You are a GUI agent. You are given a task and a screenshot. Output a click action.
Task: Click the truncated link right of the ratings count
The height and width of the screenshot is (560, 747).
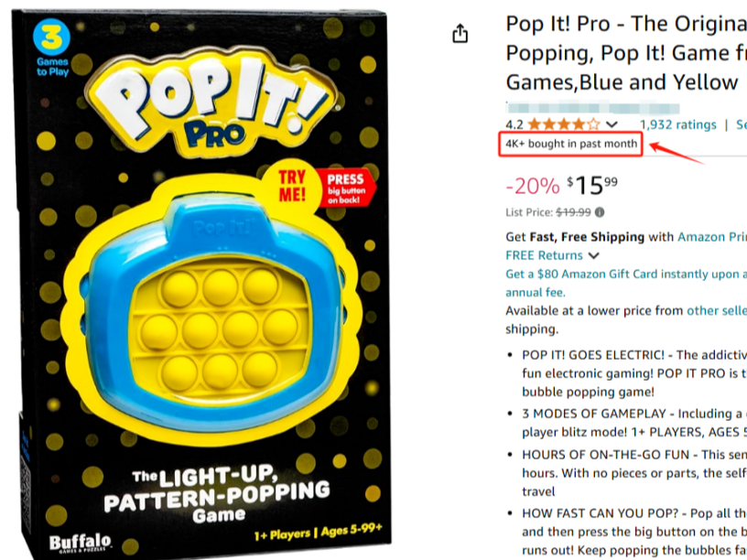(741, 124)
